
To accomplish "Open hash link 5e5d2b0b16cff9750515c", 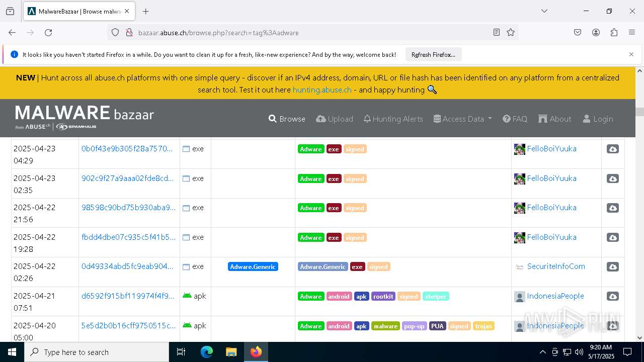I will point(129,325).
